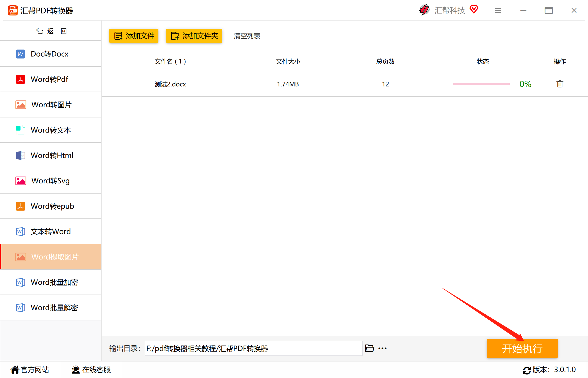Click the back arrow icon beside 返回
The height and width of the screenshot is (378, 588).
pyautogui.click(x=40, y=31)
